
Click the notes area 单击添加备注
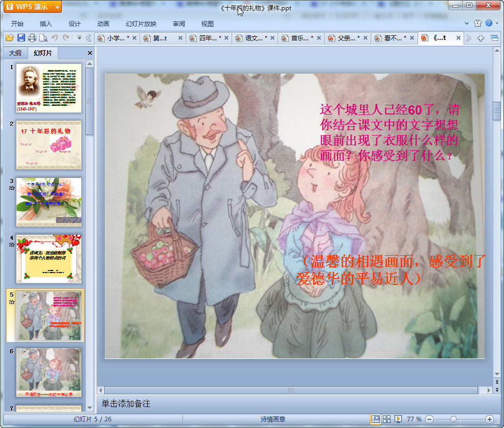pyautogui.click(x=126, y=403)
